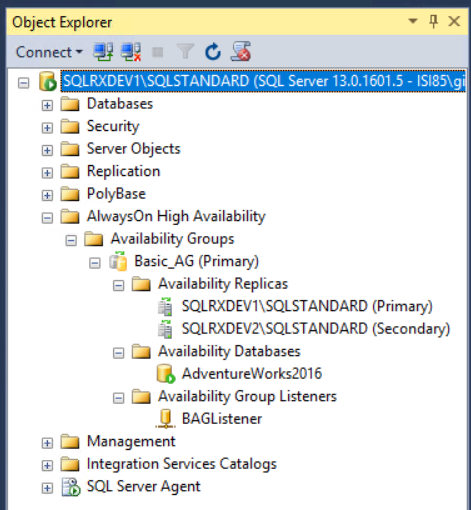Select the SQLRXDEV1\SQLSTANDARD (Primary) replica
471x510 pixels.
[x=307, y=306]
